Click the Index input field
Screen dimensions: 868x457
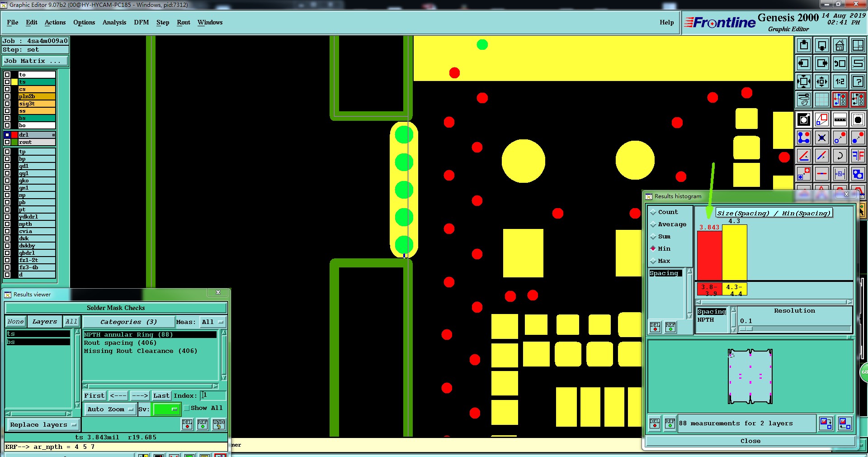[213, 395]
